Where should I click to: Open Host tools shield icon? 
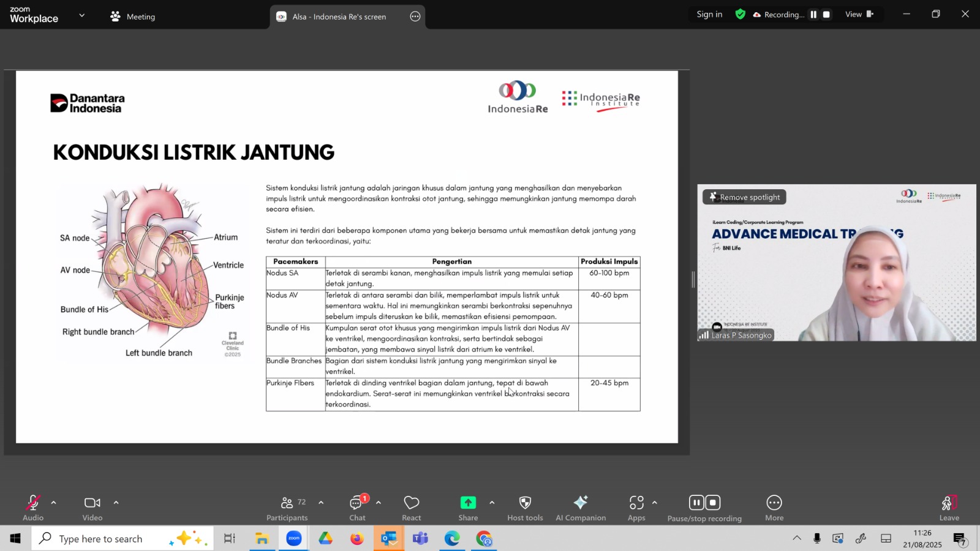525,503
